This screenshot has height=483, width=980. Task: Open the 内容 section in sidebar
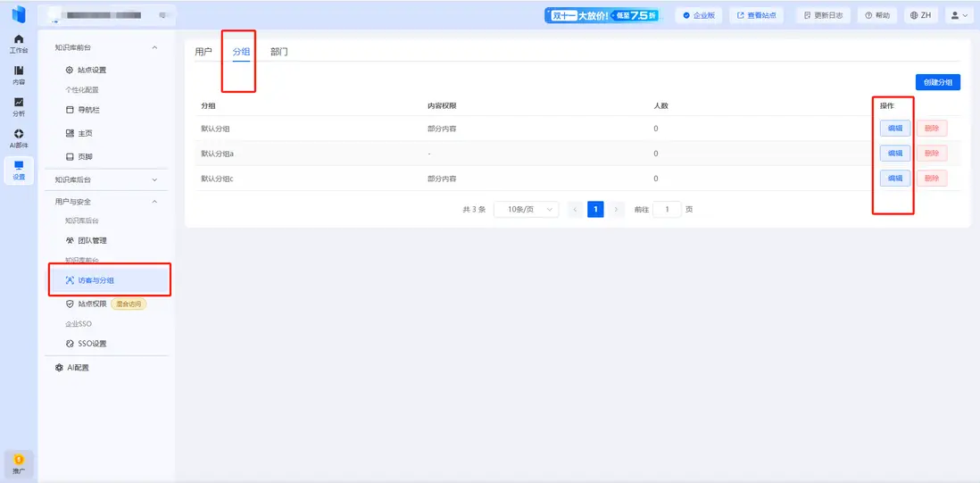click(x=19, y=75)
